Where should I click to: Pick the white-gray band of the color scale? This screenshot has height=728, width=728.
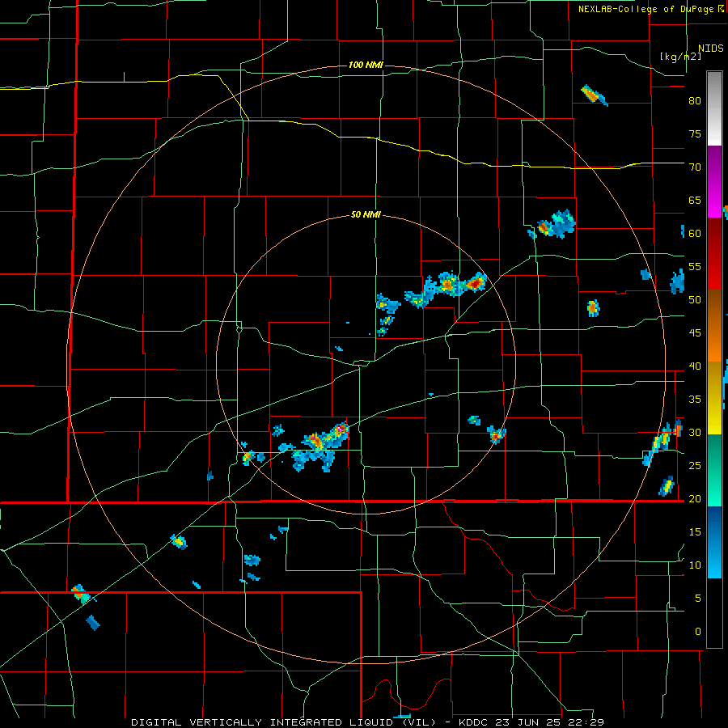(714, 108)
